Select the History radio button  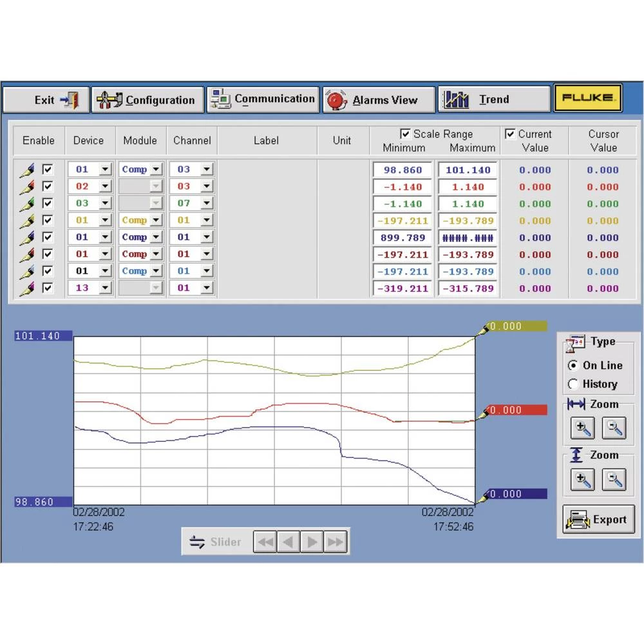574,384
